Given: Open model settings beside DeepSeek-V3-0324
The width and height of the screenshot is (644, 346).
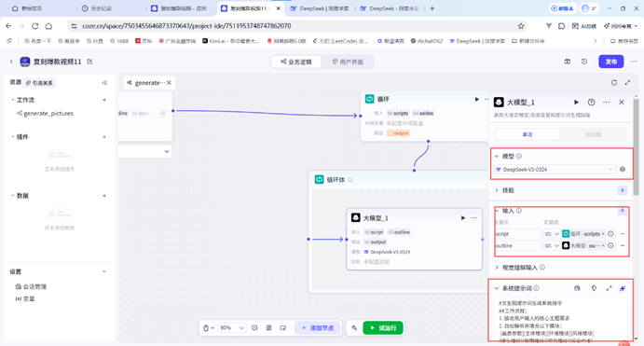Looking at the screenshot, I should (623, 170).
